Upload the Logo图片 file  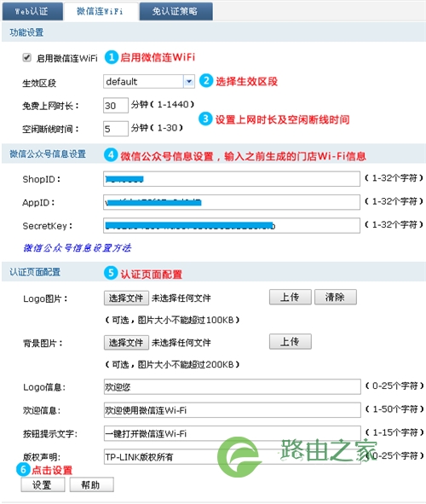click(291, 297)
